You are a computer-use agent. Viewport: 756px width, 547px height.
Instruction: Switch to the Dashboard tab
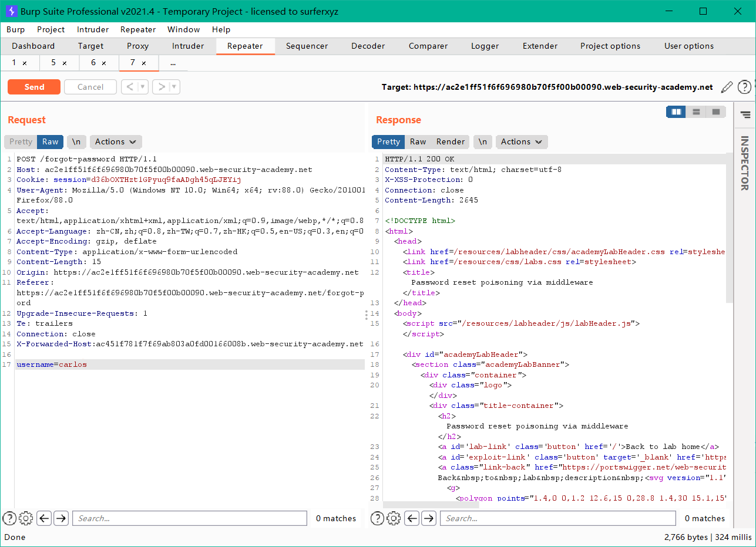coord(33,46)
